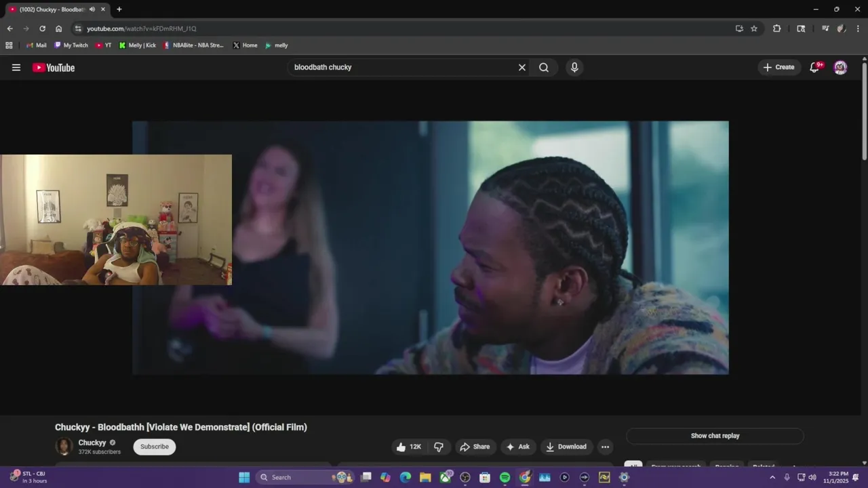This screenshot has height=488, width=868.
Task: Click the address bar URL
Action: click(x=141, y=28)
